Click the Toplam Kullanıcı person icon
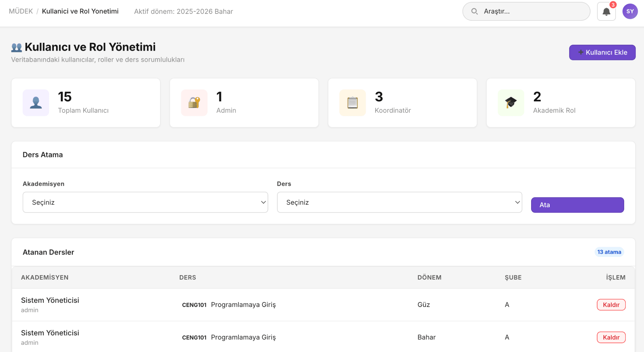The height and width of the screenshot is (352, 644). [x=36, y=103]
